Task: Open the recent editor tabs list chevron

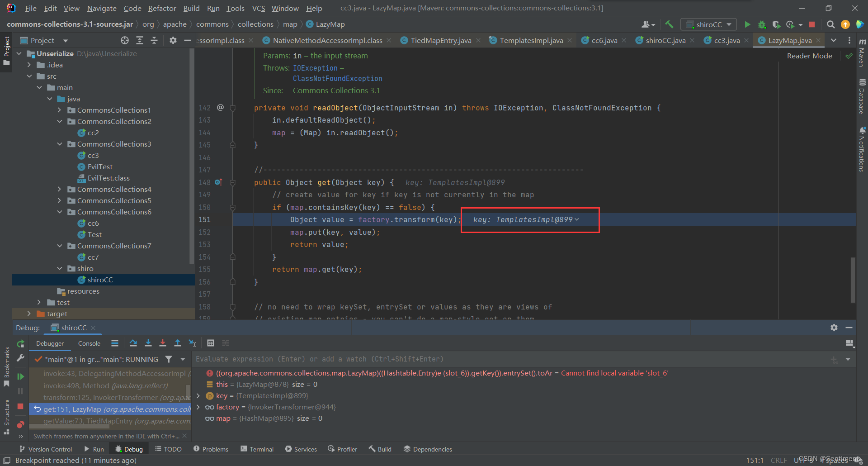Action: tap(834, 40)
